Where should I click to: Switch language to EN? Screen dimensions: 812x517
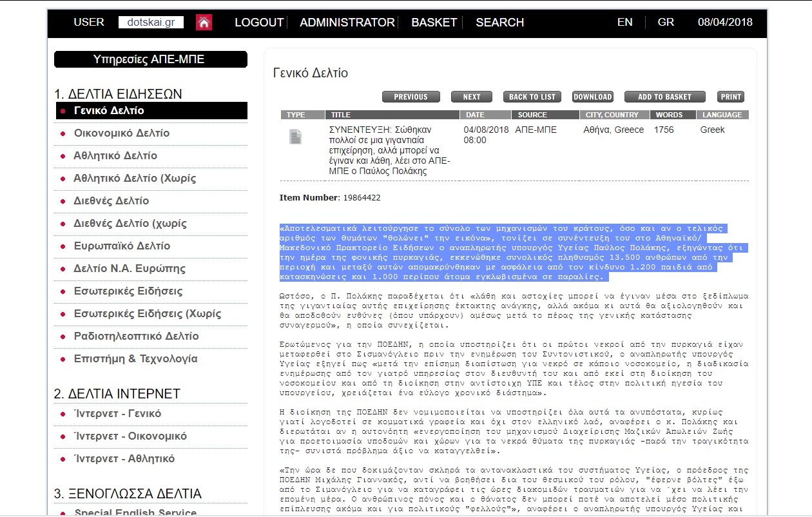pos(624,23)
